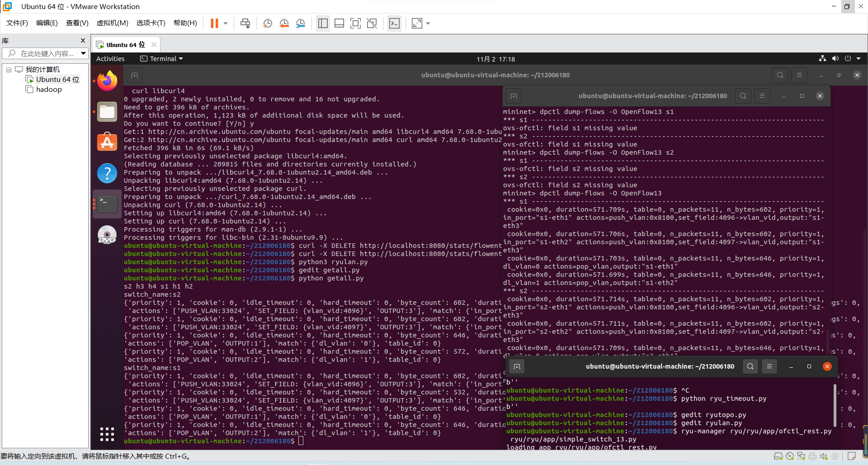This screenshot has height=465, width=868.
Task: Open the Files manager from the dock
Action: (x=107, y=112)
